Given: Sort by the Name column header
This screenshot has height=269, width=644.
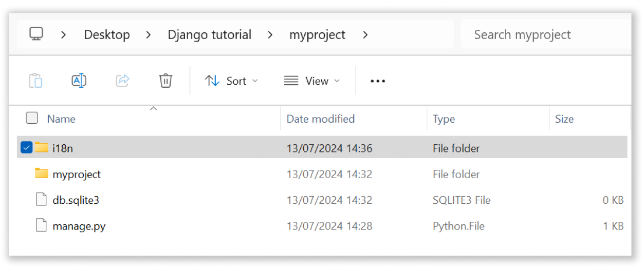Looking at the screenshot, I should tap(61, 119).
